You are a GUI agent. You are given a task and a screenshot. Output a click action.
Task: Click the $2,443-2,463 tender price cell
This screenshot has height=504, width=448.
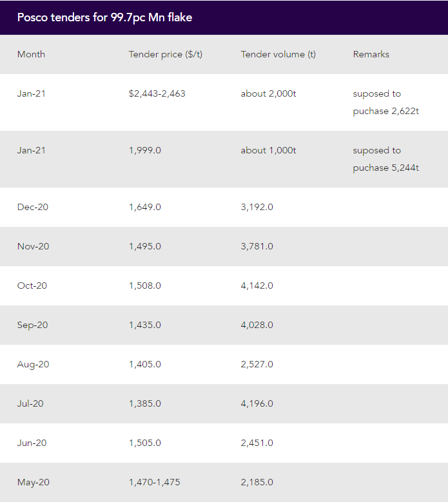(x=157, y=93)
